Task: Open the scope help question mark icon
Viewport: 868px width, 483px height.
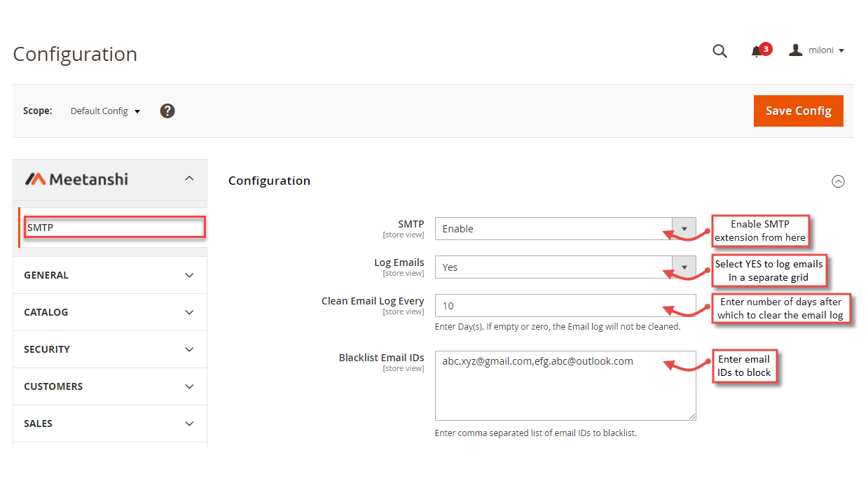Action: coord(167,111)
